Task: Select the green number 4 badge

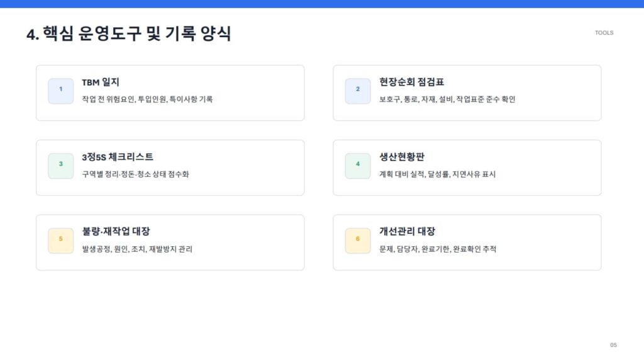Action: click(x=358, y=166)
